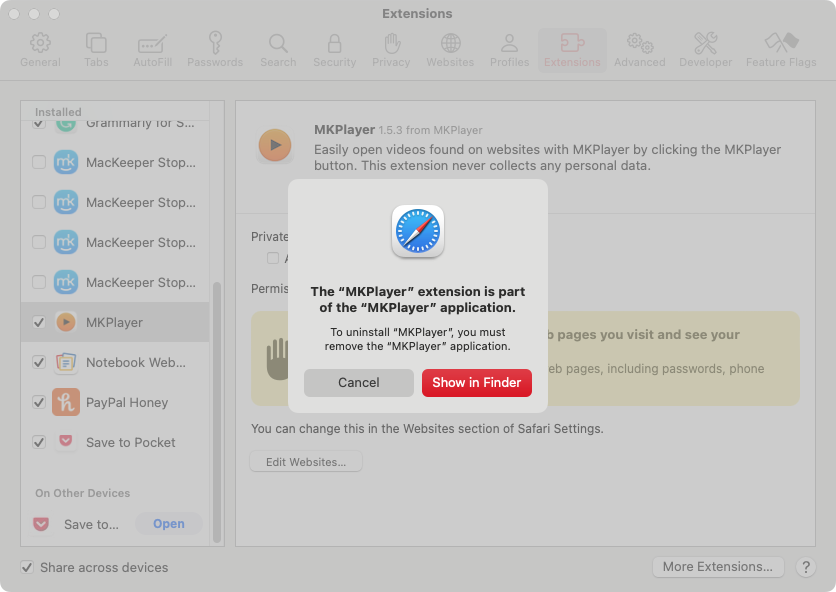Open the Developer tools icon tab
Viewport: 836px width, 592px height.
[x=705, y=50]
